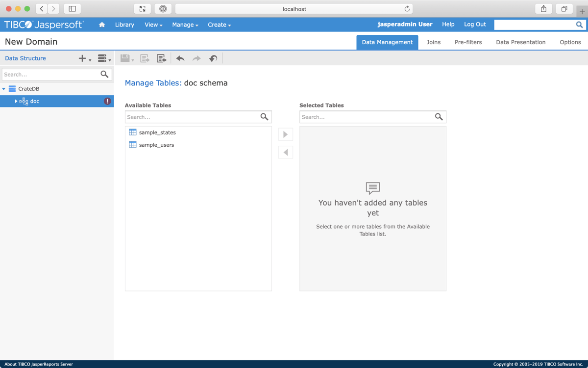Expand the doc schema tree node
The image size is (588, 368).
[16, 101]
